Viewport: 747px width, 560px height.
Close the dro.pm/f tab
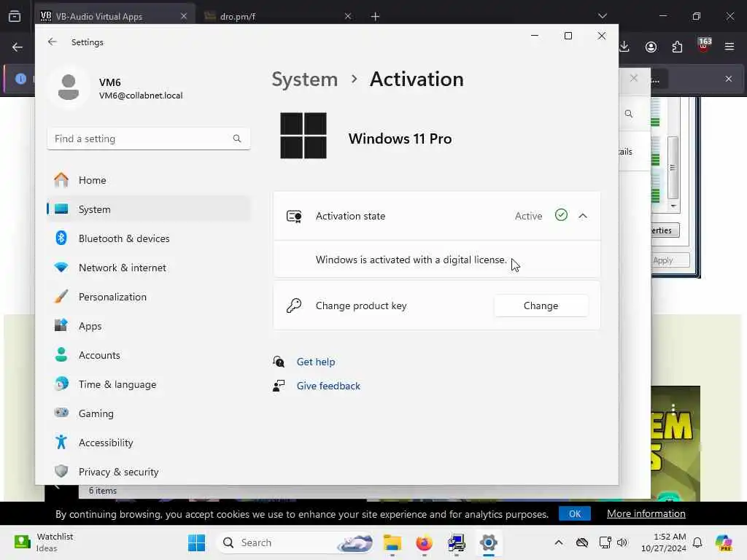click(x=348, y=16)
